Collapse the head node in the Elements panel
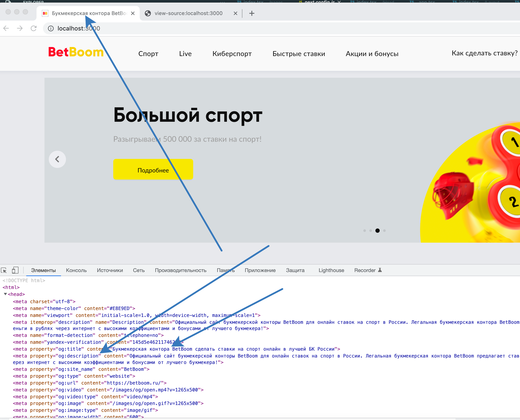The width and height of the screenshot is (520, 420). click(x=5, y=294)
